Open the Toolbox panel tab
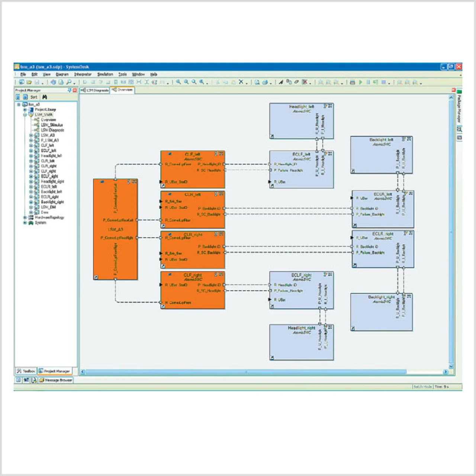This screenshot has width=476, height=476. pyautogui.click(x=26, y=371)
